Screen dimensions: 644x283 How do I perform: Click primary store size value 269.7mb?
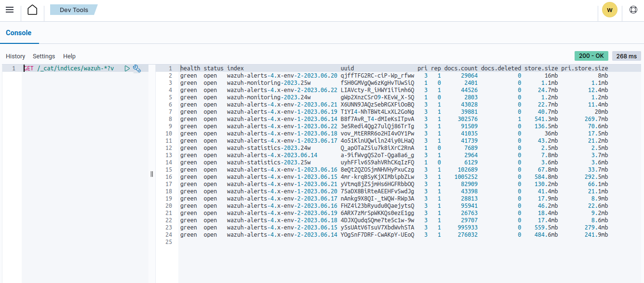tap(596, 119)
